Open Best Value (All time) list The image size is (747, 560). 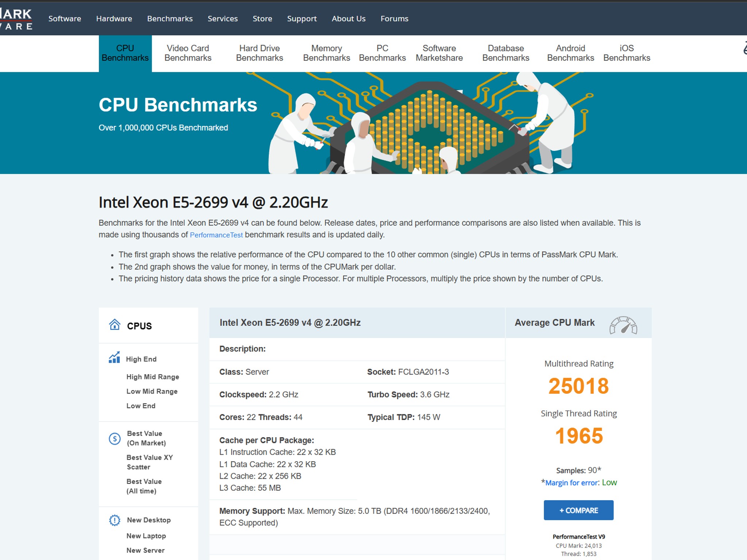click(x=144, y=486)
